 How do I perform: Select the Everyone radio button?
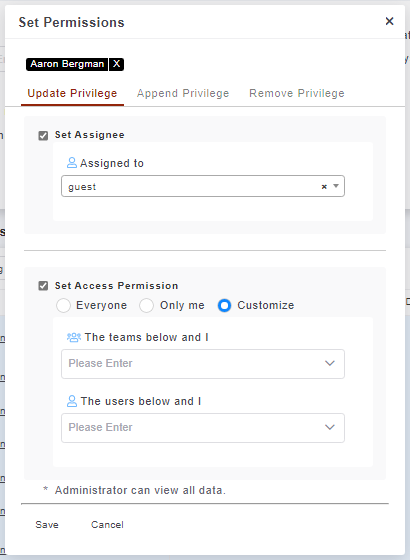coord(63,306)
